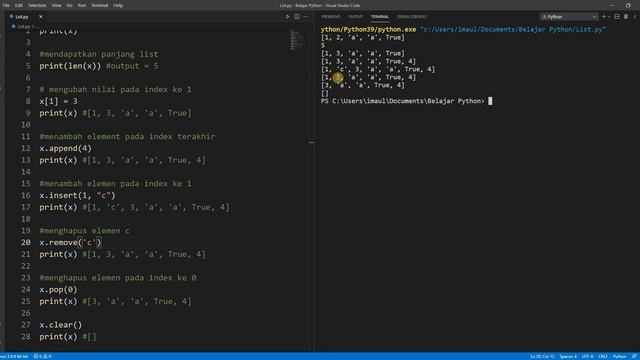This screenshot has height=360, width=640.
Task: Open the editor more actions ellipsis
Action: click(x=306, y=17)
